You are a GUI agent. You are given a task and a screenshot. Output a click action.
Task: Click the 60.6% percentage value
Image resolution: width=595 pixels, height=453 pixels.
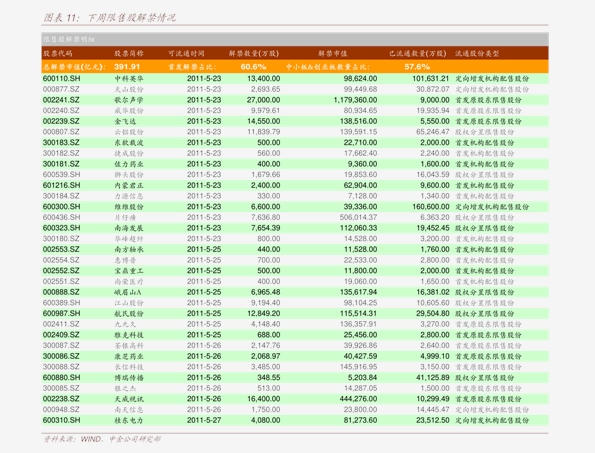253,67
